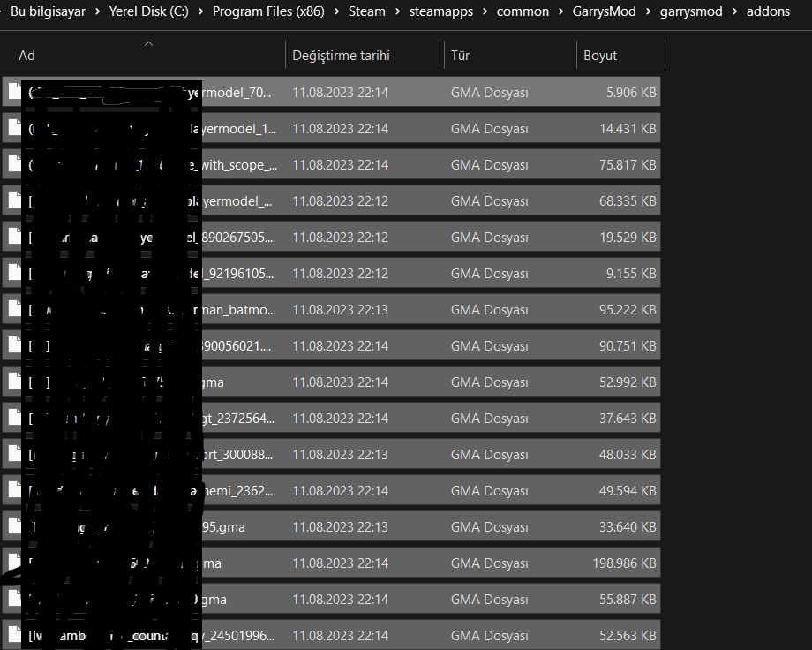Click file icon of the 9.155 KB row
The width and height of the screenshot is (812, 650).
(14, 273)
